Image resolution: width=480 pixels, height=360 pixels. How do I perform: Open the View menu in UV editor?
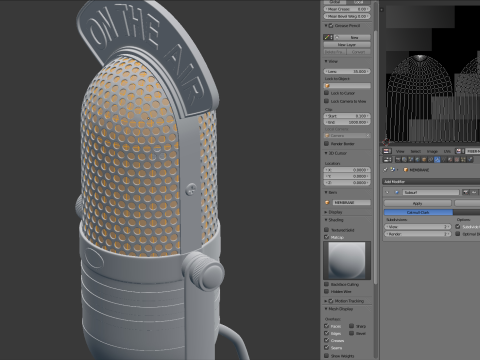point(400,151)
